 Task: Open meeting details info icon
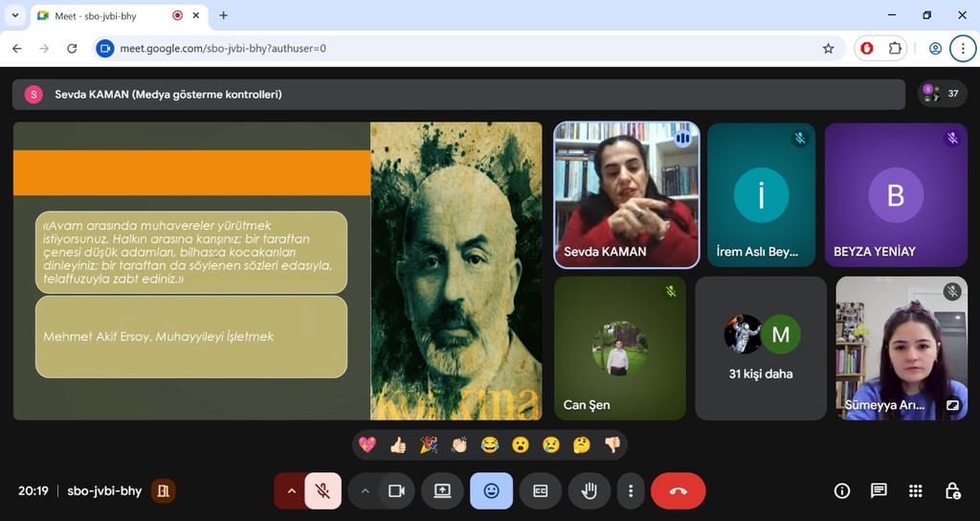click(842, 491)
